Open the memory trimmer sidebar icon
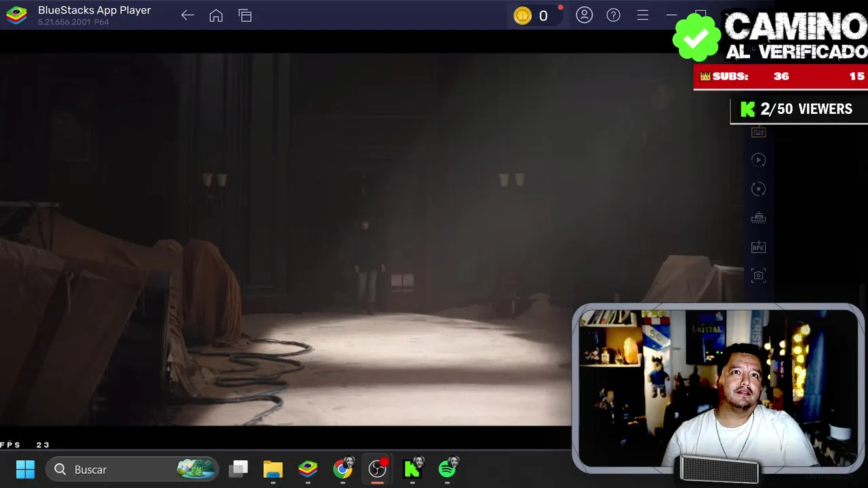This screenshot has height=488, width=868. [x=758, y=218]
